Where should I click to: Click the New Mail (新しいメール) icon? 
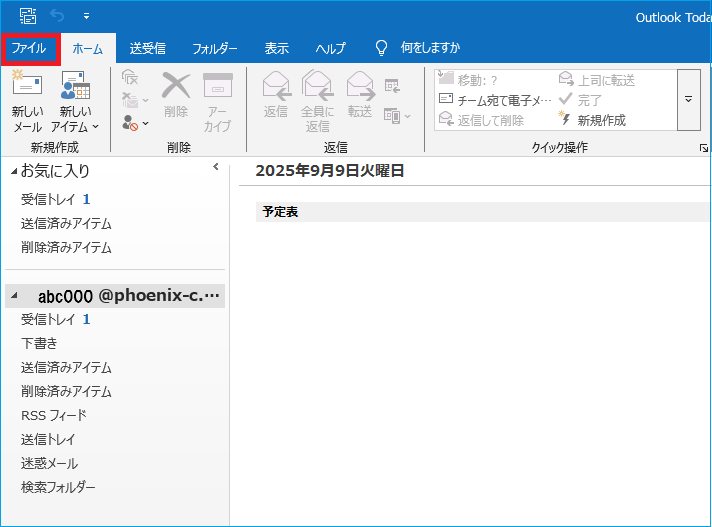(27, 100)
